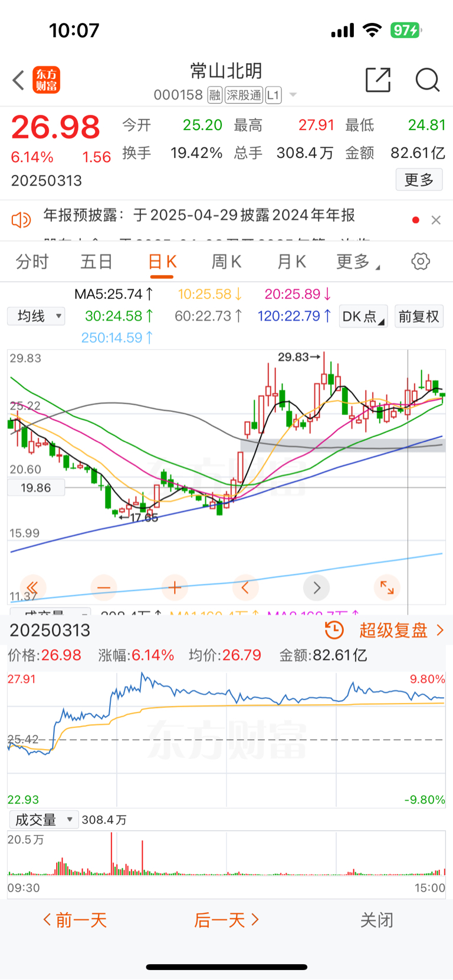Screen dimensions: 453x980
Task: Switch to the 月K tab
Action: tap(291, 262)
